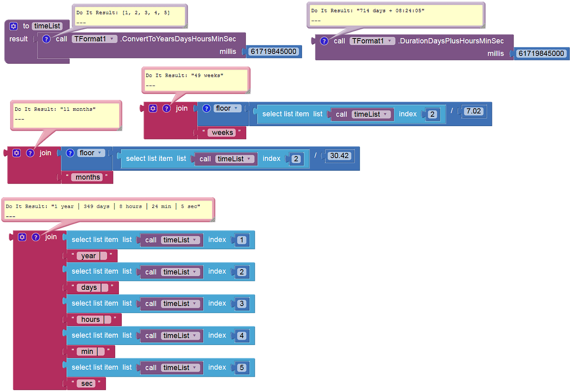571x392 pixels.
Task: Click index number 2 in the weeks block
Action: point(432,115)
